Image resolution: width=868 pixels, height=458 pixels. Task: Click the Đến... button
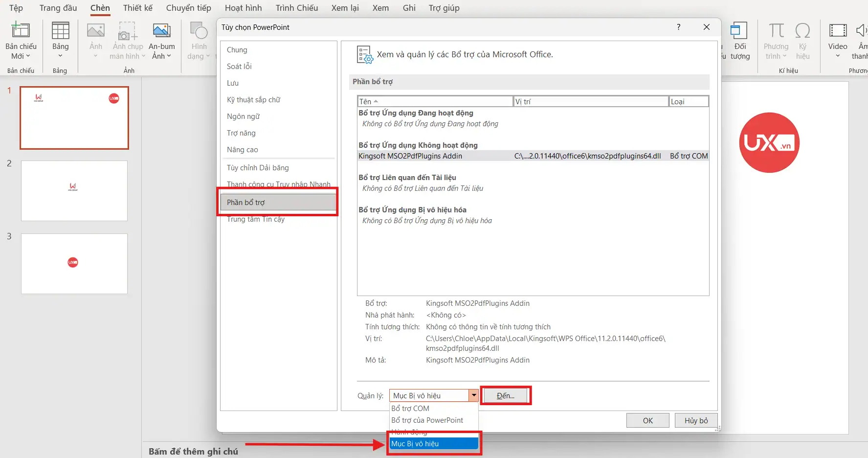(506, 395)
